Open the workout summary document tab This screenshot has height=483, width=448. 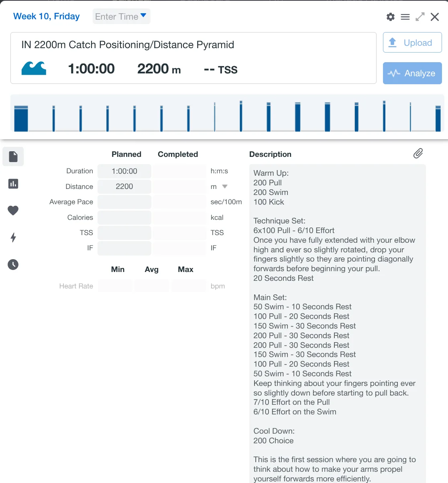13,156
